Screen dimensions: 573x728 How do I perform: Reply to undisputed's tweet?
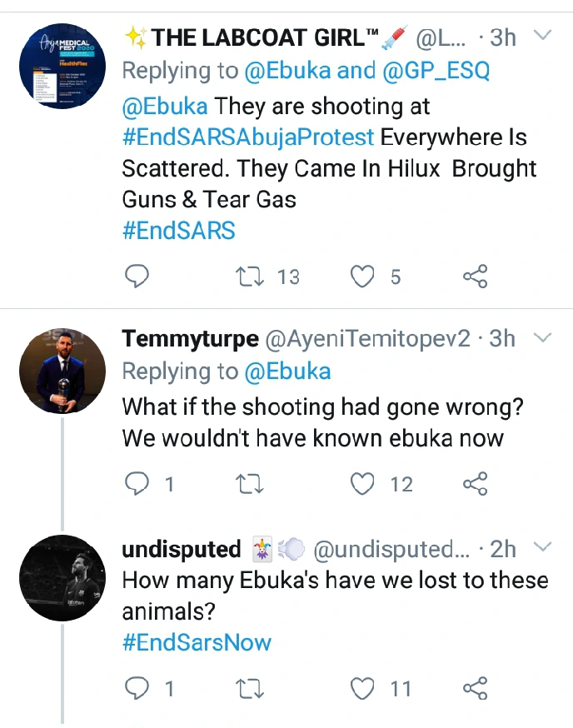click(136, 688)
